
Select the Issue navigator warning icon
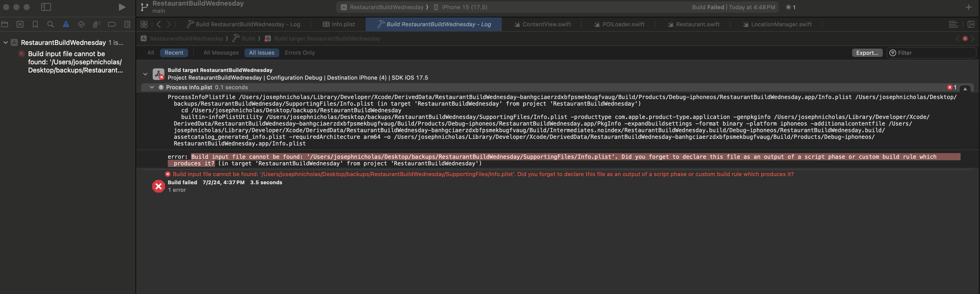click(66, 24)
